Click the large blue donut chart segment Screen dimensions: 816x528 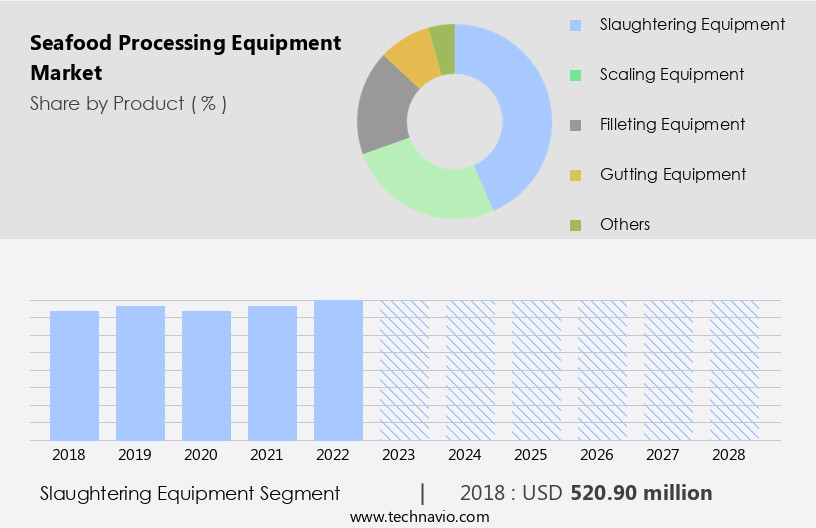point(522,110)
